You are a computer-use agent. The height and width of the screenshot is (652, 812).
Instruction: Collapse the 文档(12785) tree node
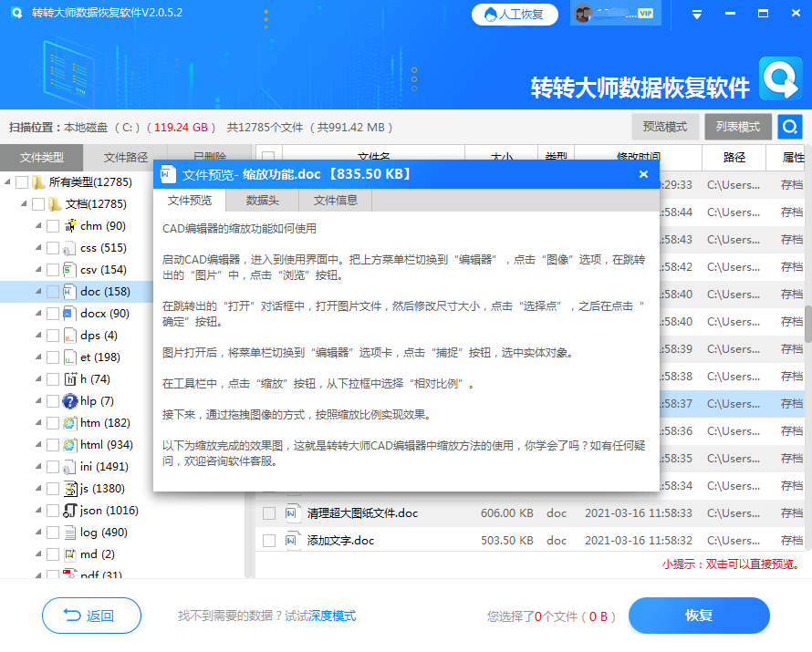pos(26,203)
